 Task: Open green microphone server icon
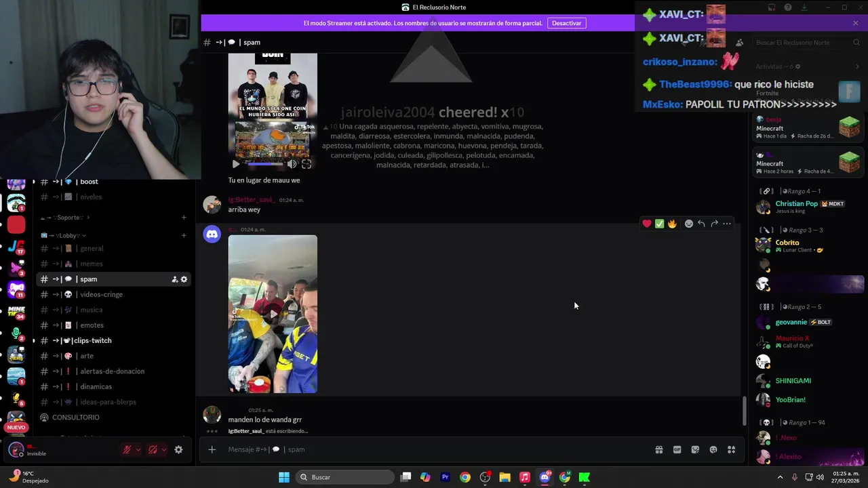tap(16, 333)
